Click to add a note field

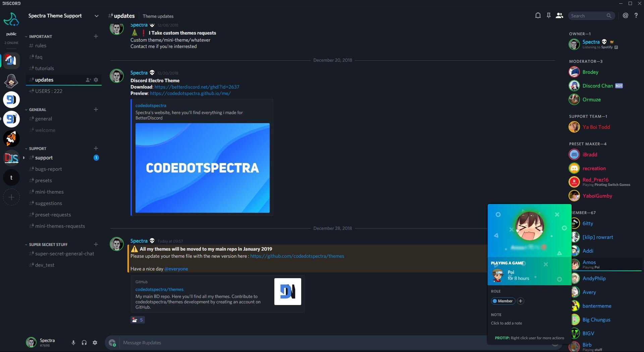point(506,323)
